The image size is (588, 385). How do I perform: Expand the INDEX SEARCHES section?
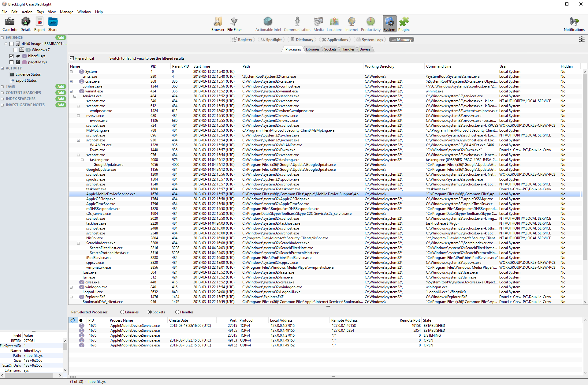tap(2, 99)
